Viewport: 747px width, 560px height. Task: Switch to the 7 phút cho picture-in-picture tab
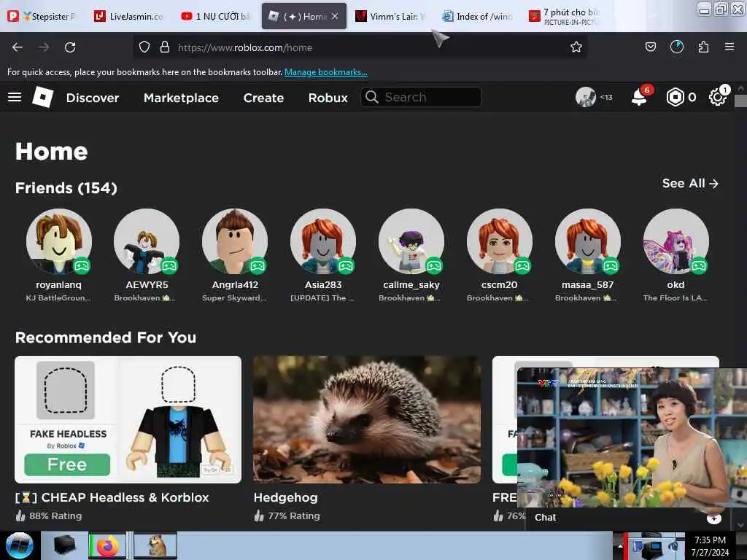tap(565, 16)
